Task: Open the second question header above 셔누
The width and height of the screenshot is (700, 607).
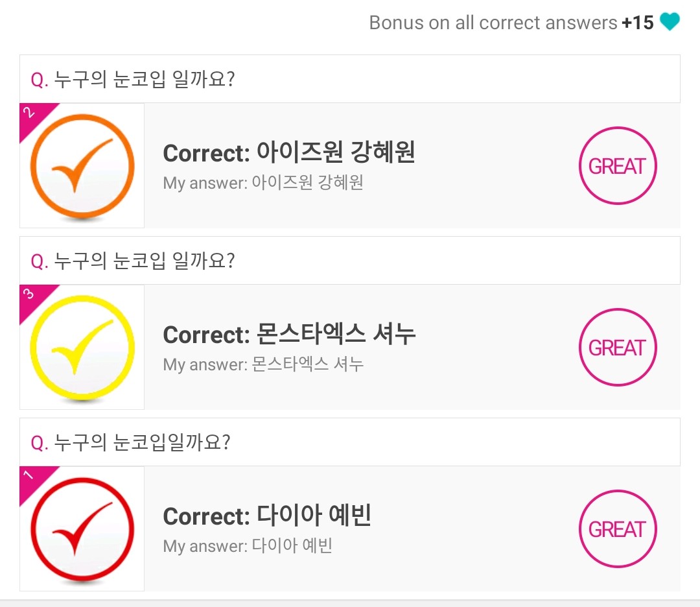Action: 133,261
